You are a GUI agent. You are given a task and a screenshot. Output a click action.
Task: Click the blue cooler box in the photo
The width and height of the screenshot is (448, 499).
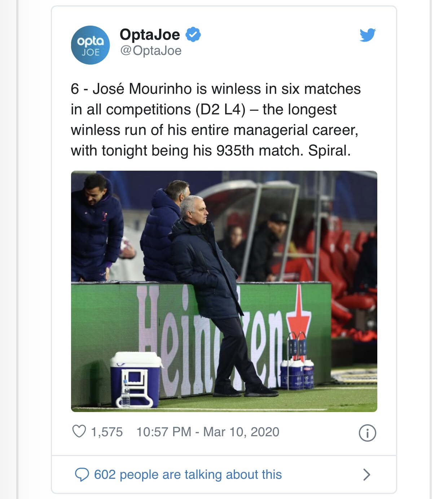tap(135, 379)
